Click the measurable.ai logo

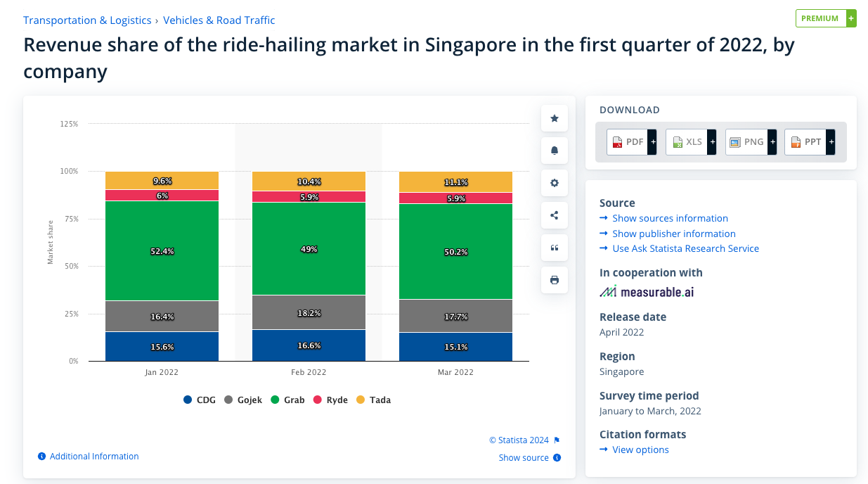(x=647, y=291)
